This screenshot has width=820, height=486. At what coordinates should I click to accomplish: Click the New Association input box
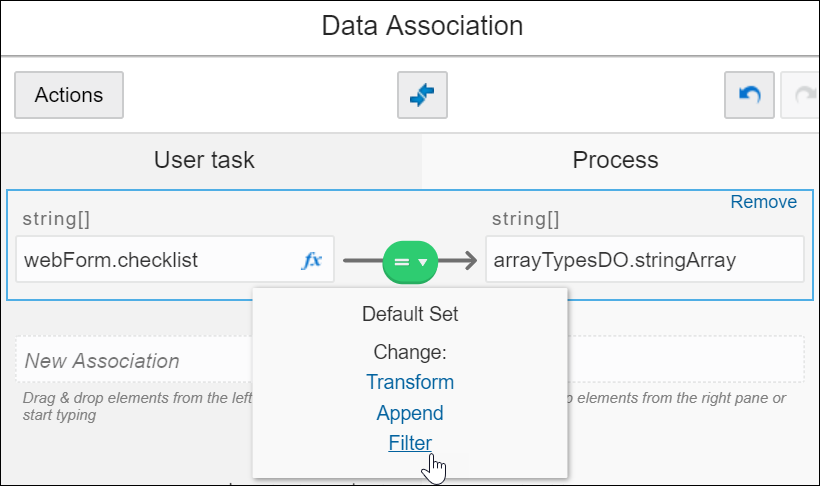point(130,360)
